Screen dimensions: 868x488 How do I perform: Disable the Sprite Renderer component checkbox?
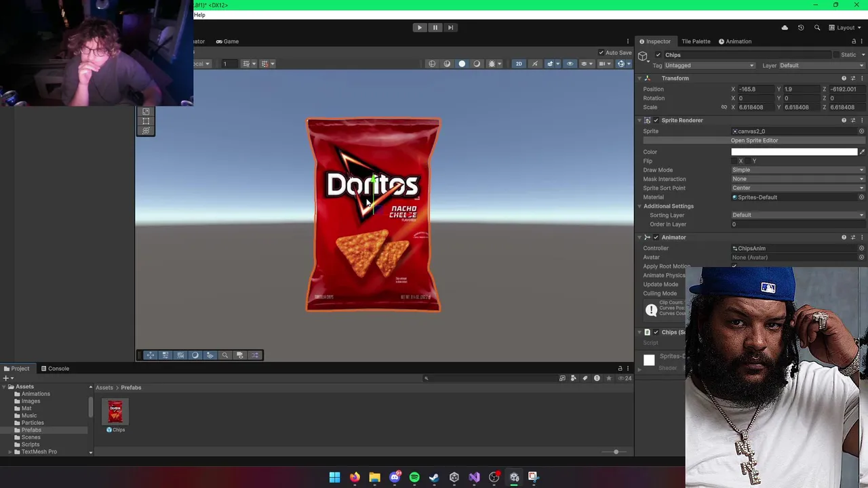(656, 121)
